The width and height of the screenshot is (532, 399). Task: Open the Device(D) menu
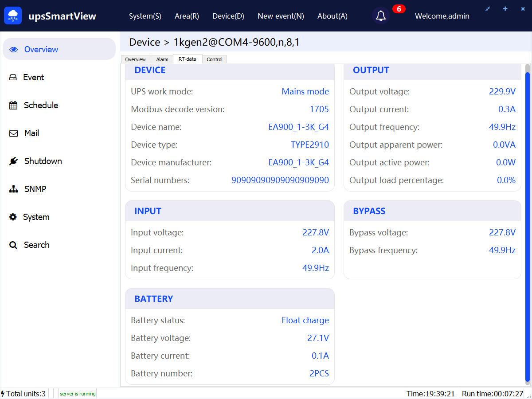(228, 16)
